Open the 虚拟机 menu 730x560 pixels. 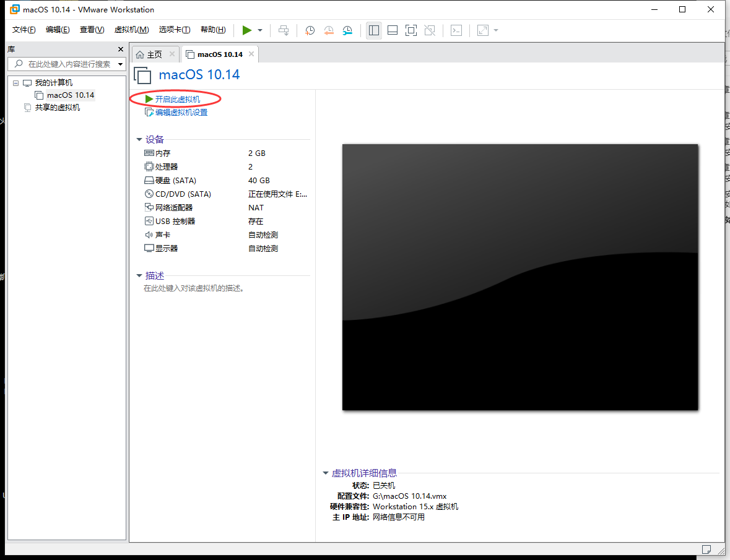pyautogui.click(x=132, y=30)
